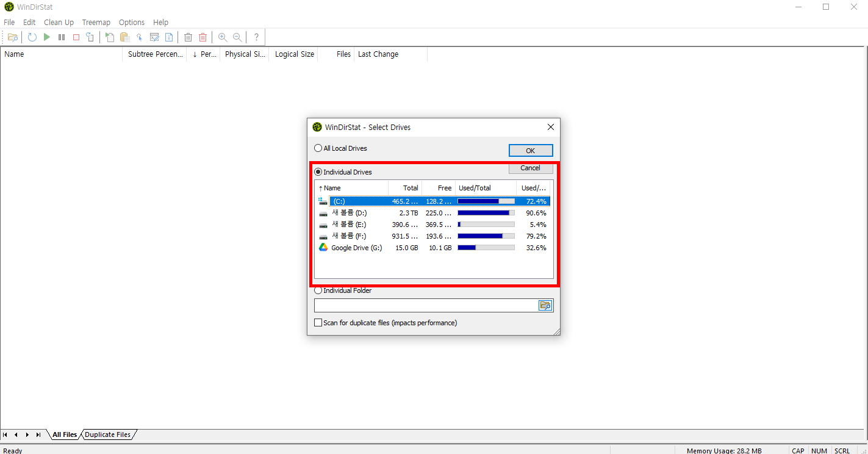Click the Properties info icon
This screenshot has height=454, width=868.
click(169, 37)
